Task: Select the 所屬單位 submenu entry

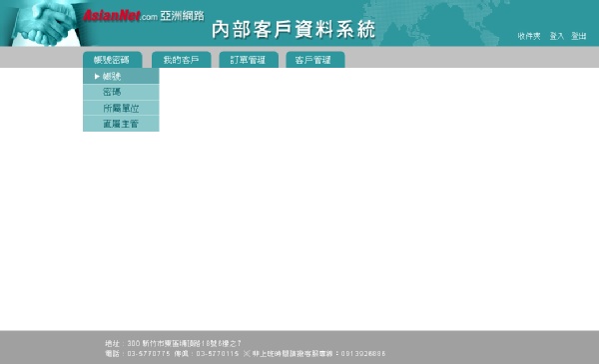Action: pyautogui.click(x=121, y=108)
